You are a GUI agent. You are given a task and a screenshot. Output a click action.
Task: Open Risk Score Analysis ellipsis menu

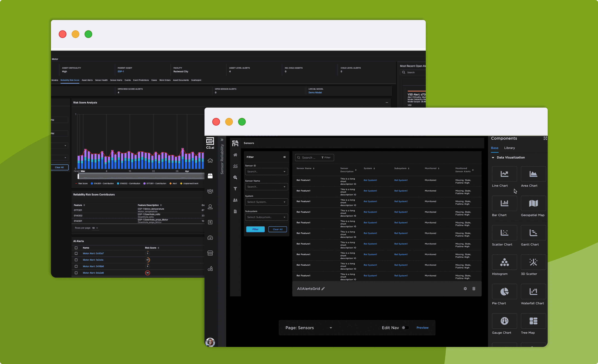[x=387, y=103]
